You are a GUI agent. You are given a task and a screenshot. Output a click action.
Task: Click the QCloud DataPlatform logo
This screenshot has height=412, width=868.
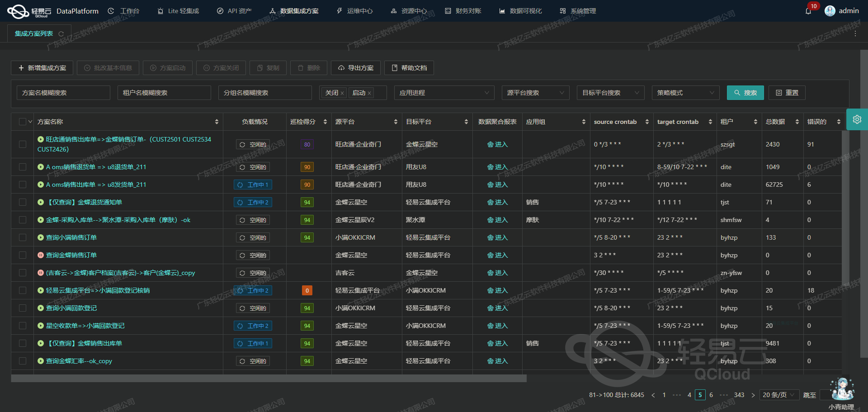point(52,11)
